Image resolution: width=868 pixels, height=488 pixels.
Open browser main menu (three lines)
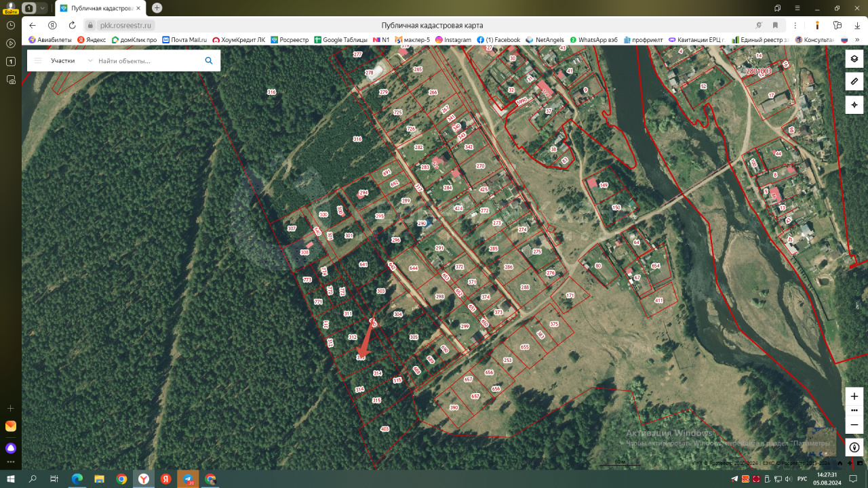click(797, 8)
